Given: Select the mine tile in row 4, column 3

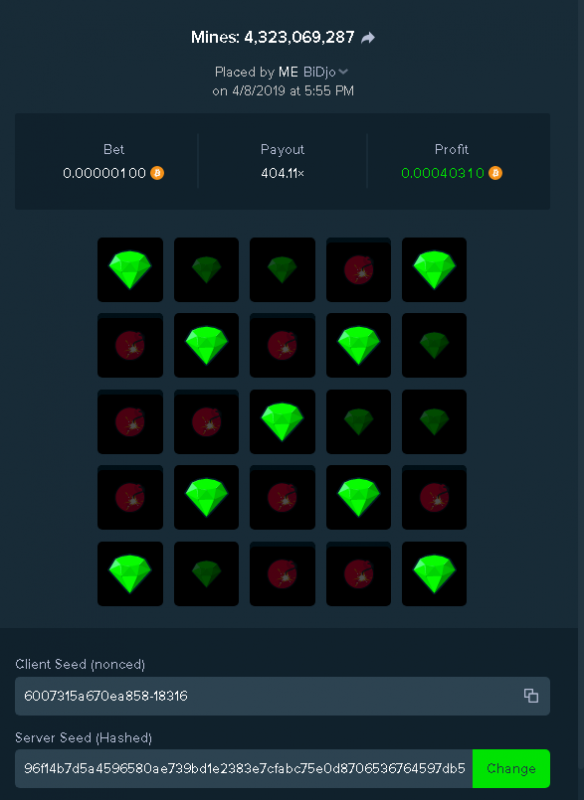Looking at the screenshot, I should click(x=282, y=497).
